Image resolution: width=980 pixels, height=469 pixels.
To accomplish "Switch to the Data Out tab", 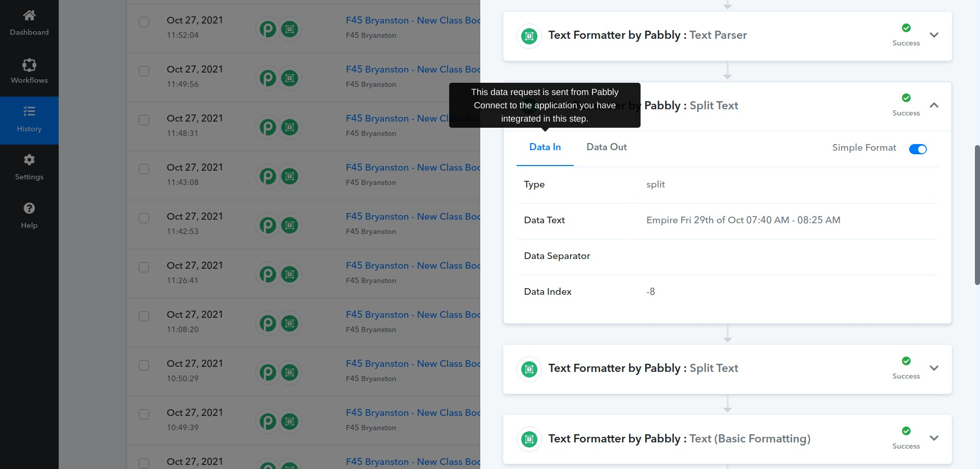I will tap(606, 147).
